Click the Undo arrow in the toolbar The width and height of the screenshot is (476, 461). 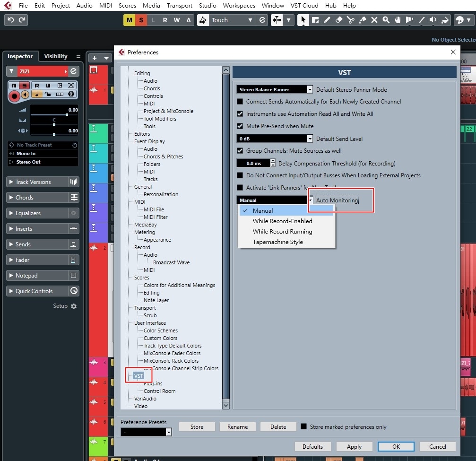pos(10,20)
